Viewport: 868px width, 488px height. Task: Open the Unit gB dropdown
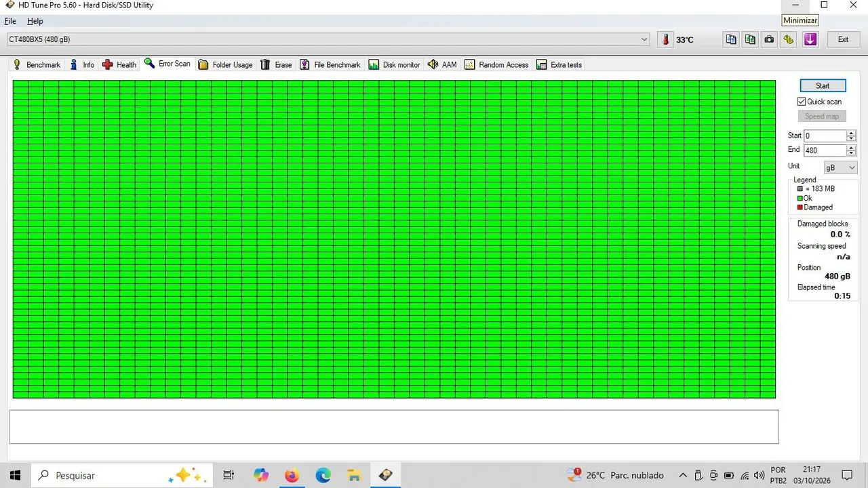point(840,167)
